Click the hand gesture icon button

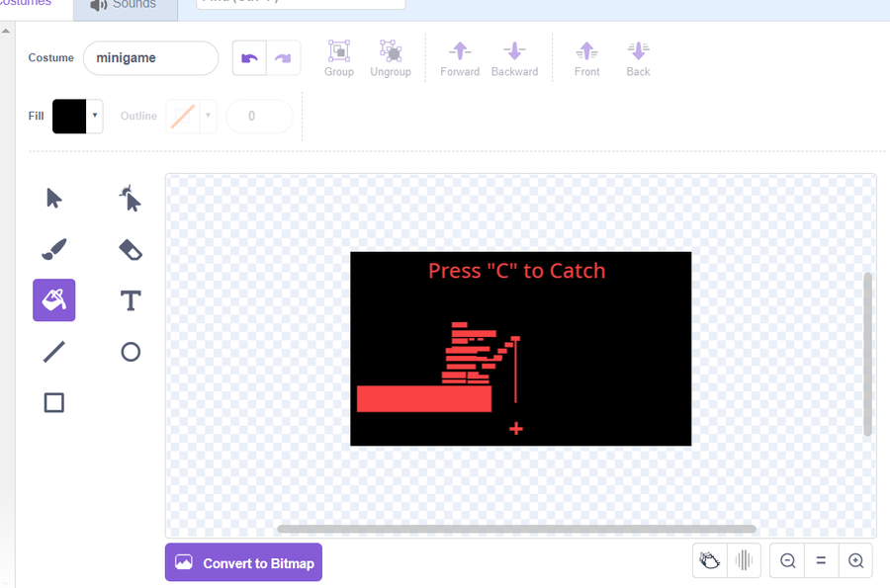709,560
